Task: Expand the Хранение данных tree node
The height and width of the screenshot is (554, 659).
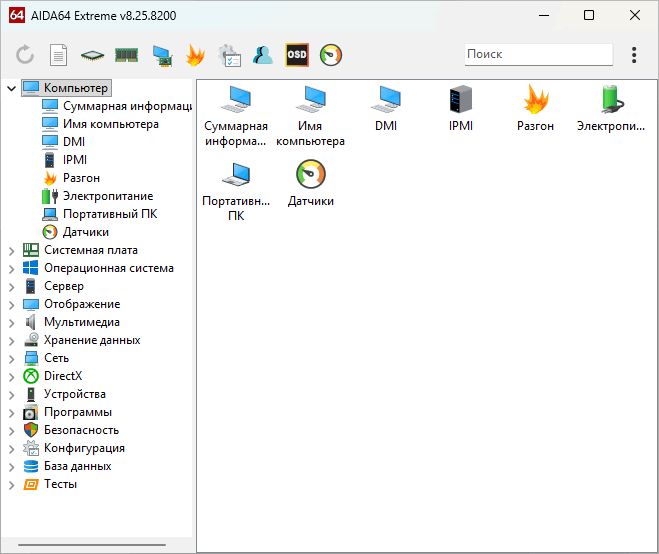Action: point(11,340)
